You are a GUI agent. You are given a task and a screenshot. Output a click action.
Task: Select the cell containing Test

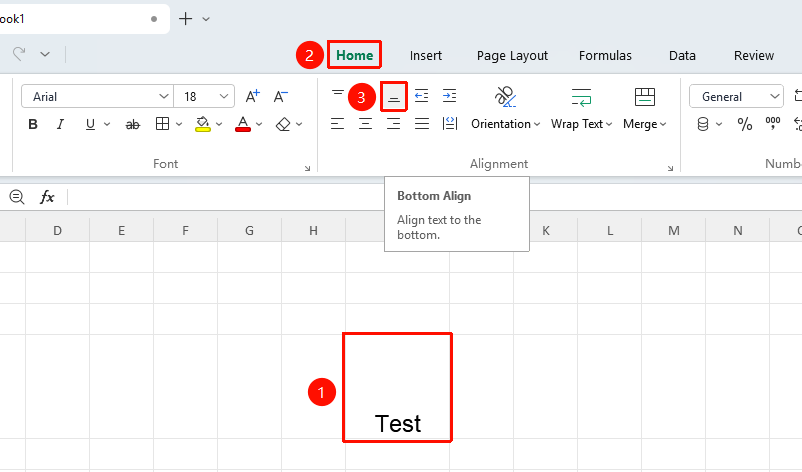(397, 387)
